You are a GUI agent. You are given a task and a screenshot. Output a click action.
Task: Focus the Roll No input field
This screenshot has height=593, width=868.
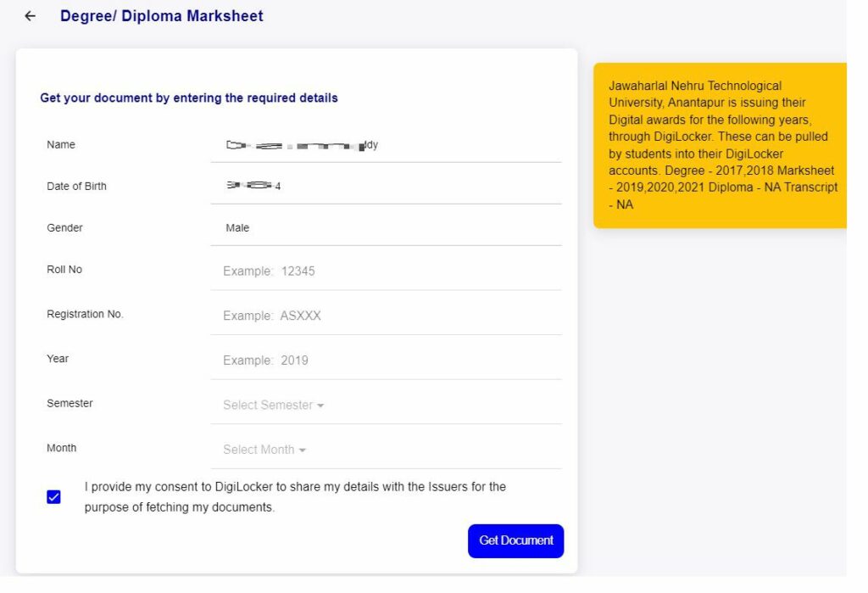tap(386, 271)
